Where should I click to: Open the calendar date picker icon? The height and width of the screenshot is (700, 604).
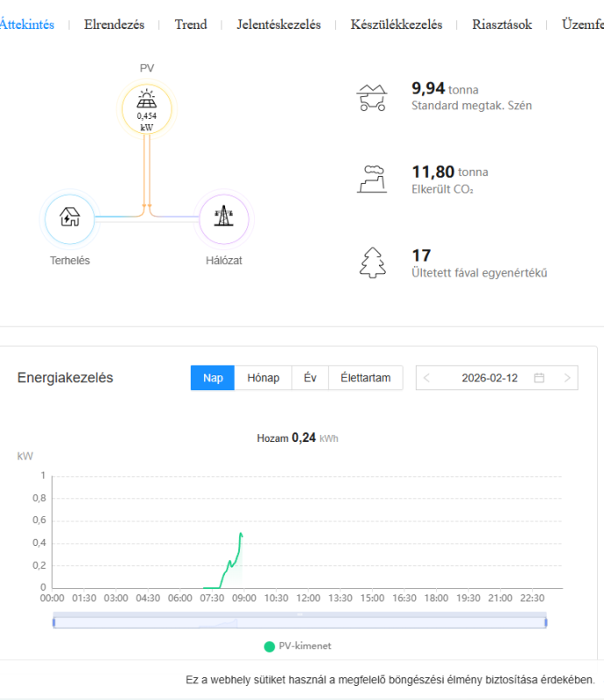(539, 378)
